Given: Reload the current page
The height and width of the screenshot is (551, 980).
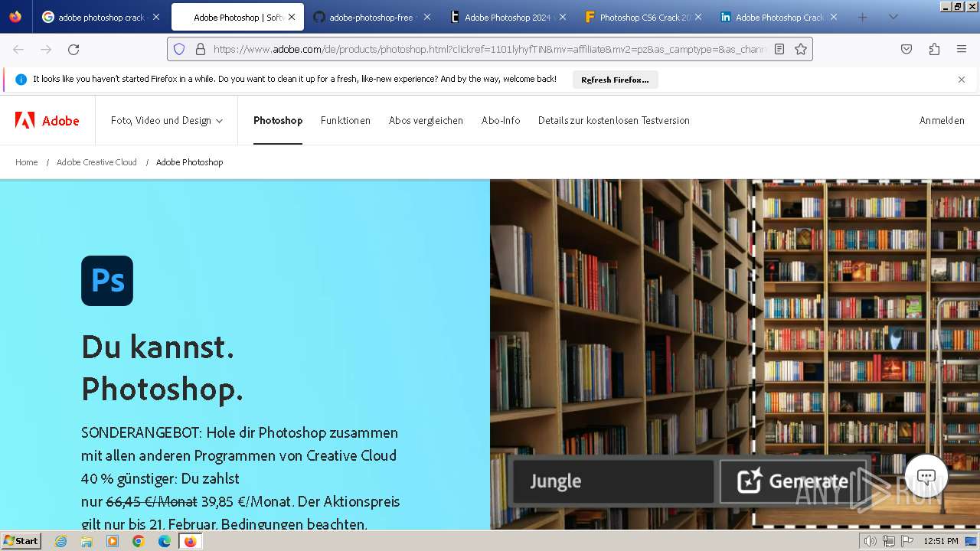Looking at the screenshot, I should click(73, 49).
